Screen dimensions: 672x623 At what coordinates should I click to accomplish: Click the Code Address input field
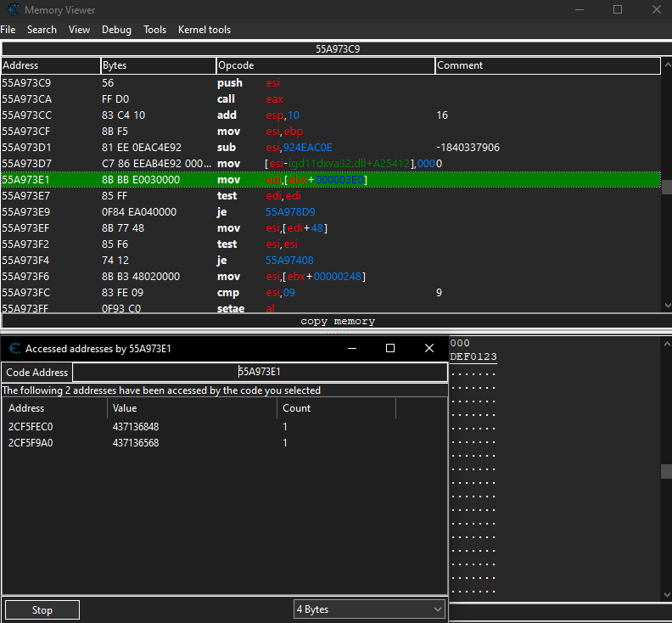[x=260, y=372]
